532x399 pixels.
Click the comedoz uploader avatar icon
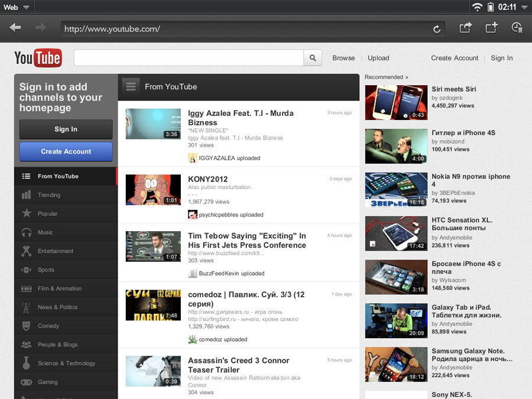point(192,339)
